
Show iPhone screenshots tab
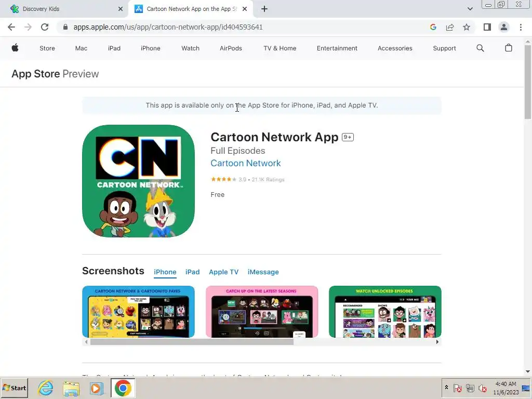pos(165,272)
